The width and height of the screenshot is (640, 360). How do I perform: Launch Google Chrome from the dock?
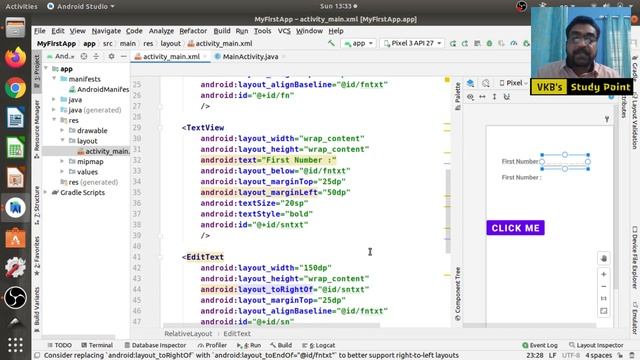coord(16,87)
